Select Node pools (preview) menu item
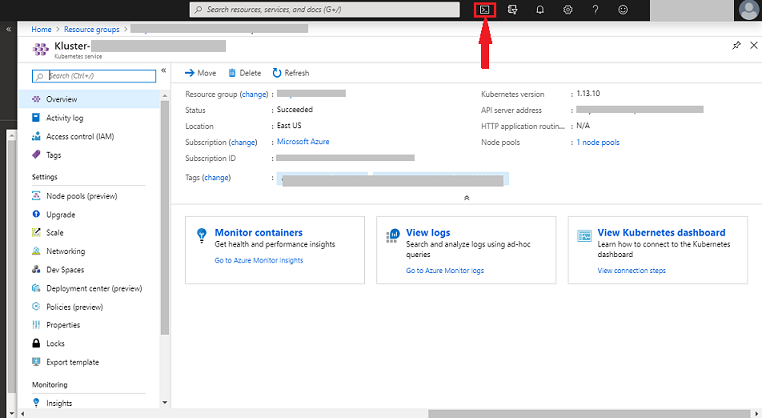762x418 pixels. tap(81, 196)
